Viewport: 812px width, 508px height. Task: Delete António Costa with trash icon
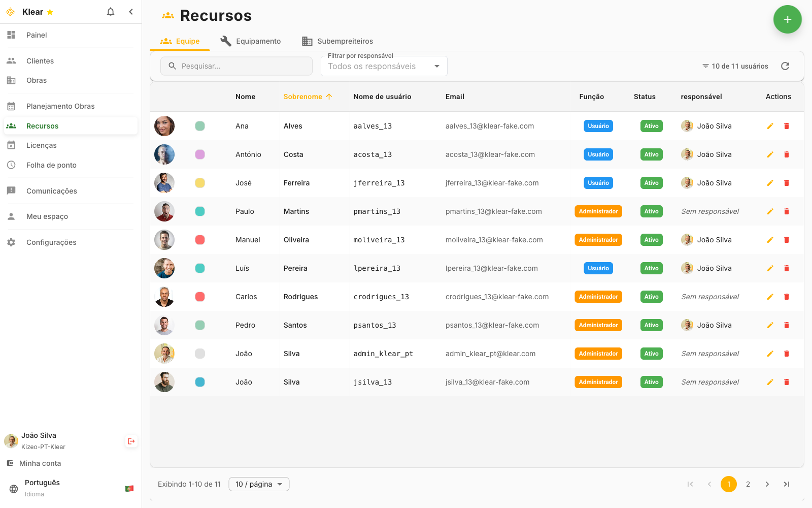787,154
